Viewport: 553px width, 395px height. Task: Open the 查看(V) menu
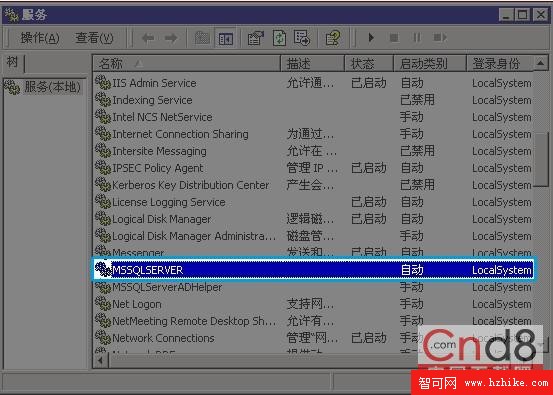(94, 38)
